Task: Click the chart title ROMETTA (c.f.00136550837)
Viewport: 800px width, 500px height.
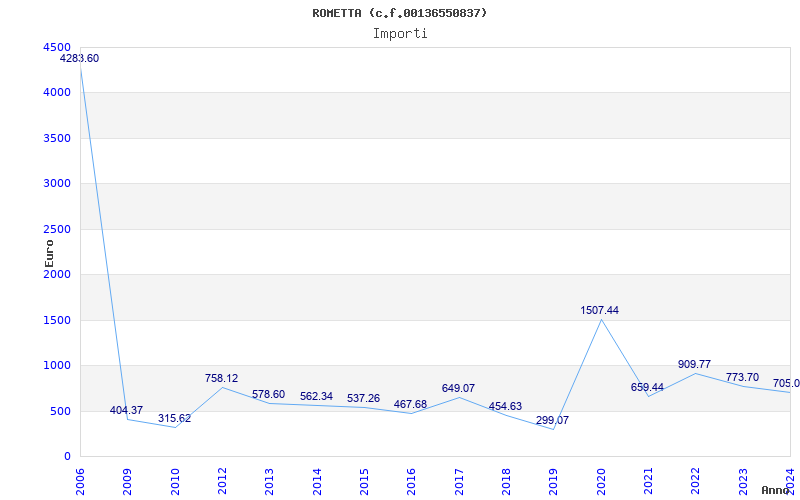Action: [x=400, y=13]
